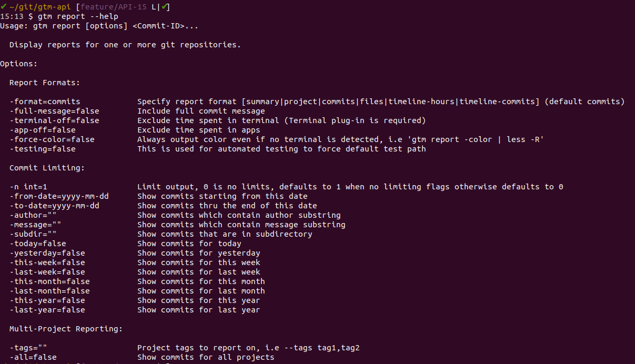This screenshot has width=635, height=364.
Task: Click the -force-color=false flag
Action: (x=52, y=139)
